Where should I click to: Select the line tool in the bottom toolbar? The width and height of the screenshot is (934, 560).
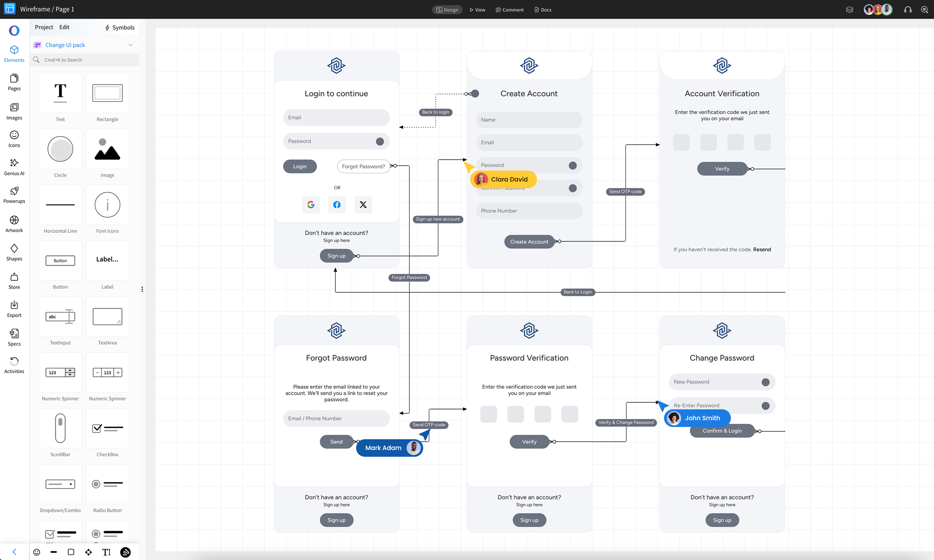[x=54, y=552]
